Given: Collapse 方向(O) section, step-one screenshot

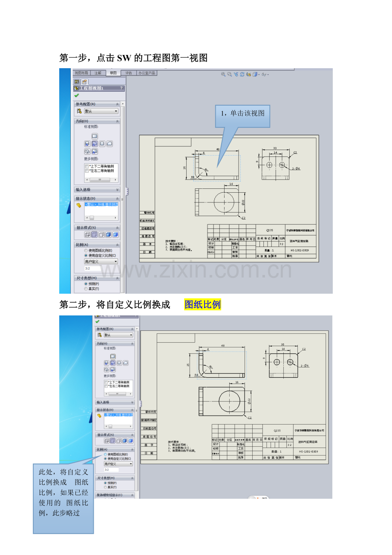Looking at the screenshot, I should (117, 121).
